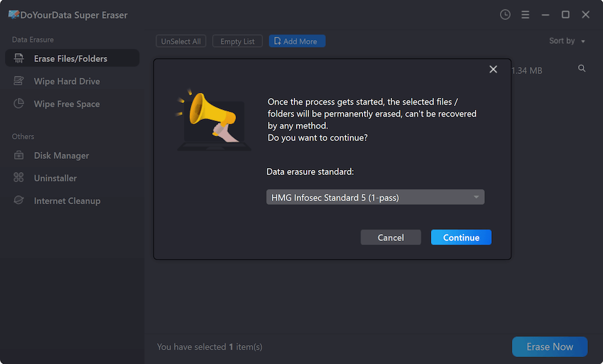Click the planet icon beside Internet Cleanup
Screen dimensions: 603x364
pos(18,200)
